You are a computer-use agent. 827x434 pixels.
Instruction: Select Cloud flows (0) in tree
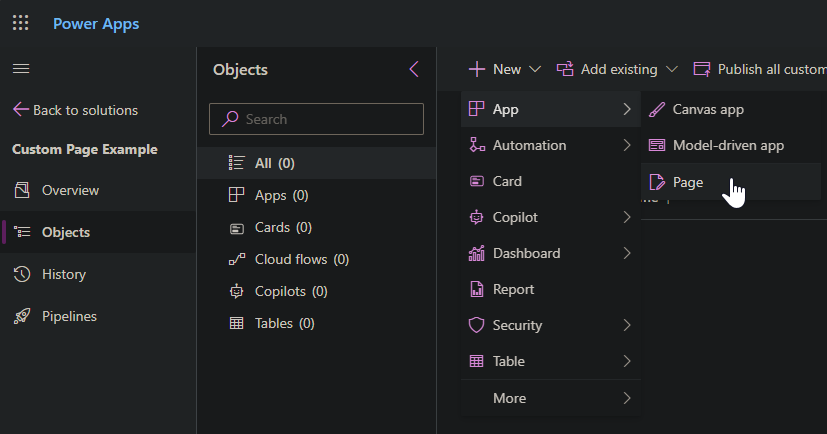tap(316, 259)
